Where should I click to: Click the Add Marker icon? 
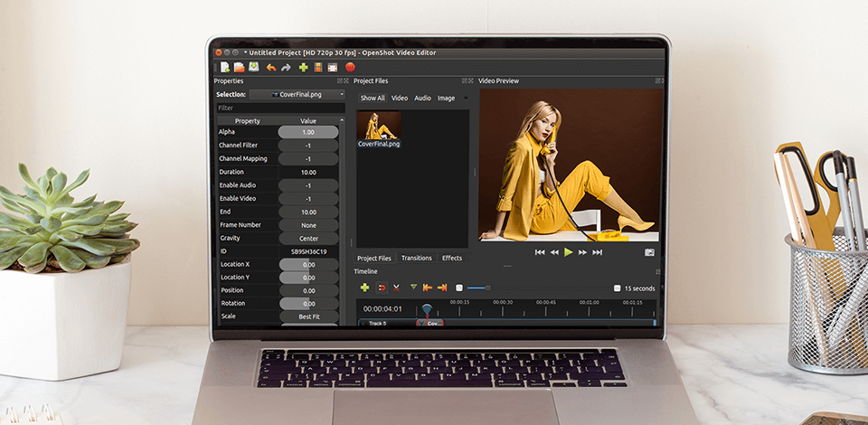pos(413,288)
